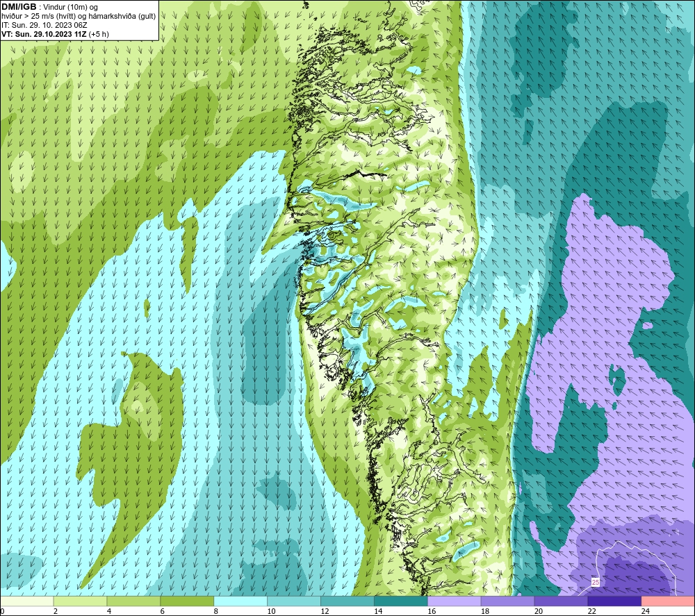Click the deep purple 20–22 m/s legend swatch
Screen dimensions: 695x616
pyautogui.click(x=561, y=601)
